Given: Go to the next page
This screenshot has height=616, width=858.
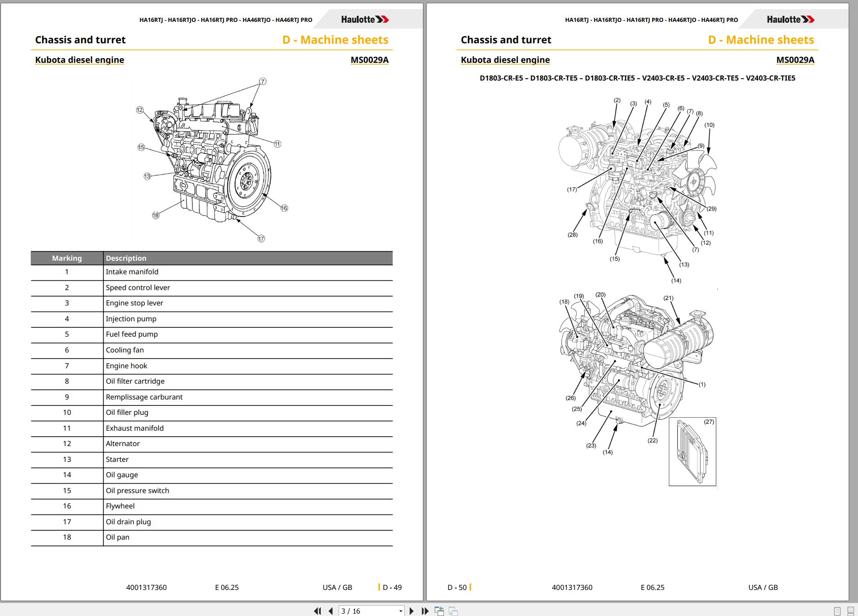Looking at the screenshot, I should (x=411, y=611).
